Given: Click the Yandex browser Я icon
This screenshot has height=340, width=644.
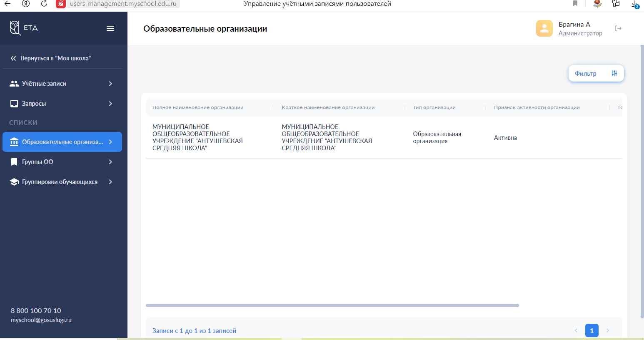Looking at the screenshot, I should [26, 4].
